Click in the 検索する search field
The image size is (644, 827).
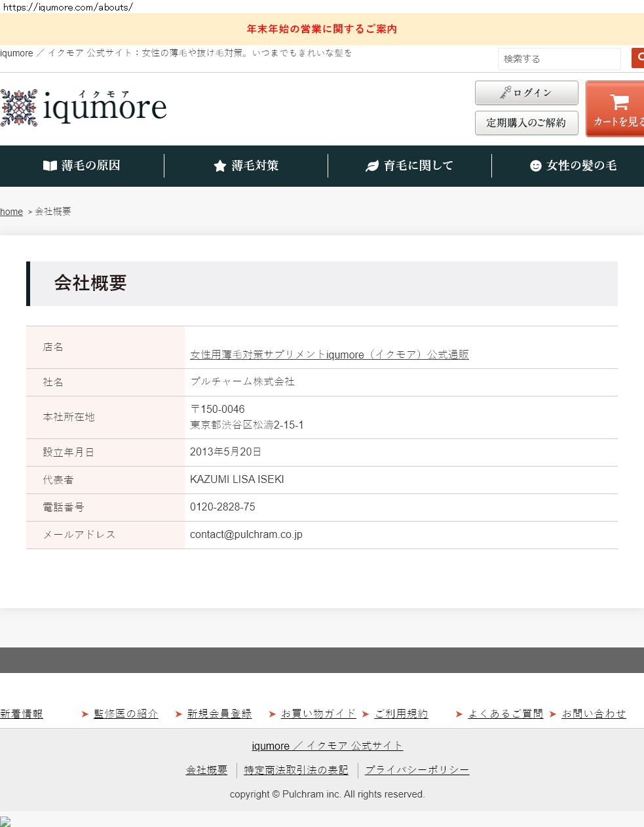(x=558, y=59)
